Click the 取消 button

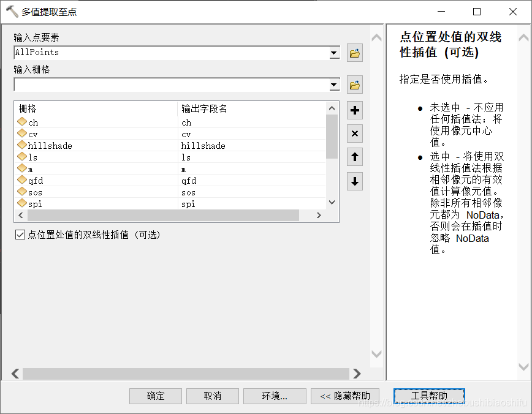[x=213, y=396]
